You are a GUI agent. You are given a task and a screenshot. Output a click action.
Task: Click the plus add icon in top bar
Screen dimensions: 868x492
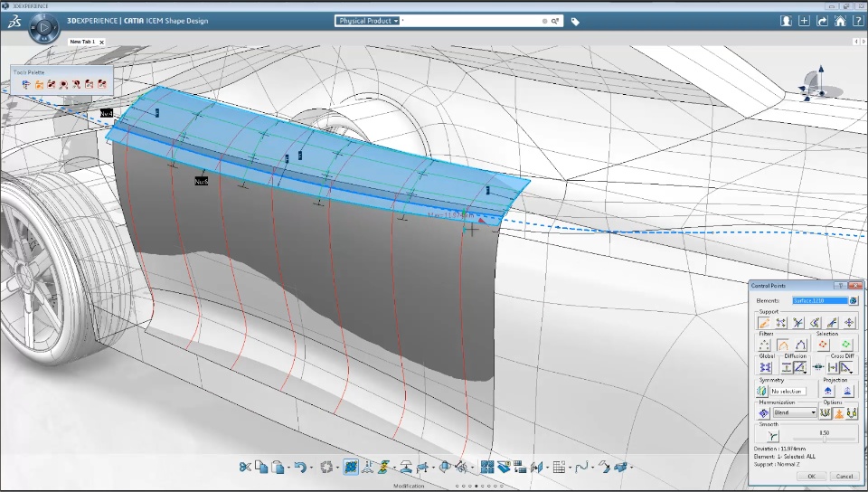[x=804, y=21]
